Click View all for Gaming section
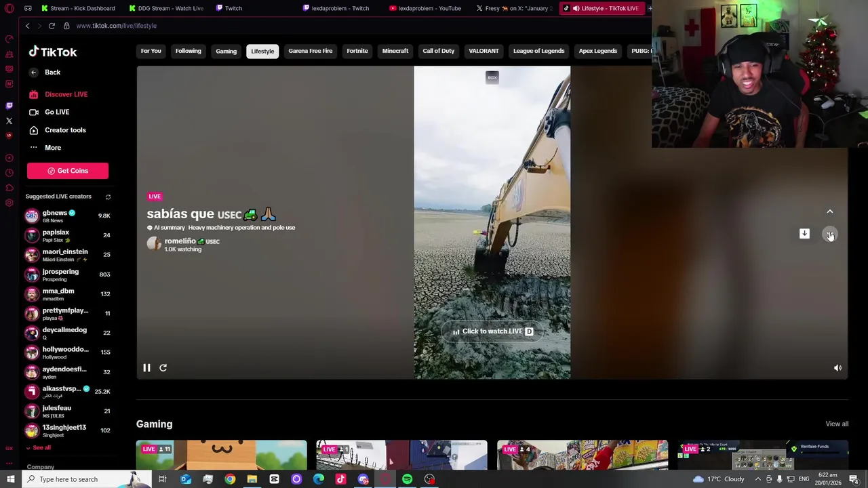Screen dimensions: 868x488 [837, 424]
